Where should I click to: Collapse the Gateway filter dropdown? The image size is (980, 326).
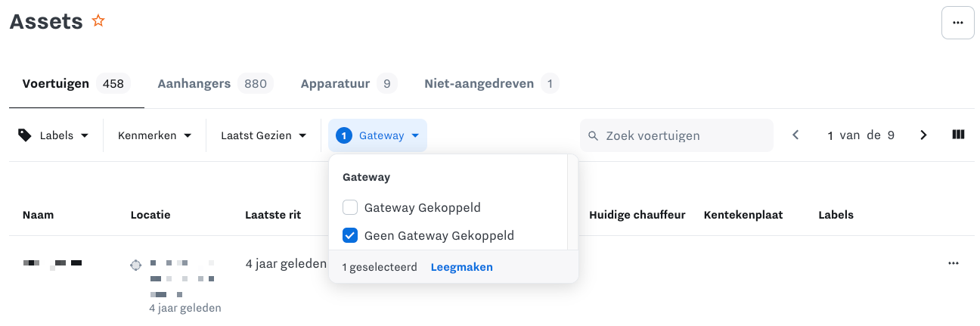point(378,135)
